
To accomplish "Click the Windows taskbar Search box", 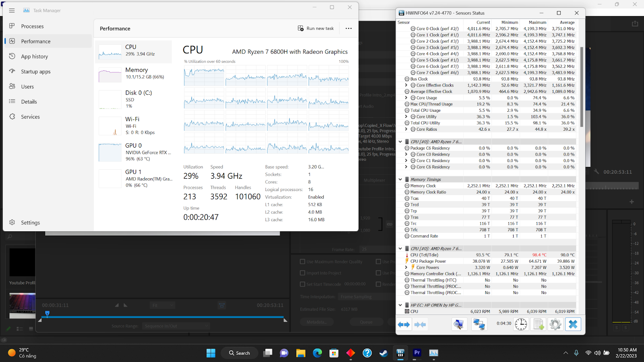I will (240, 353).
